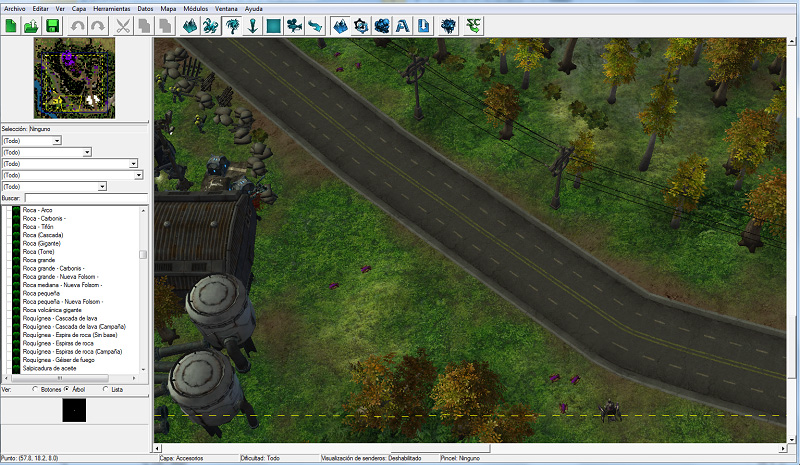Open an existing map file

click(x=32, y=26)
